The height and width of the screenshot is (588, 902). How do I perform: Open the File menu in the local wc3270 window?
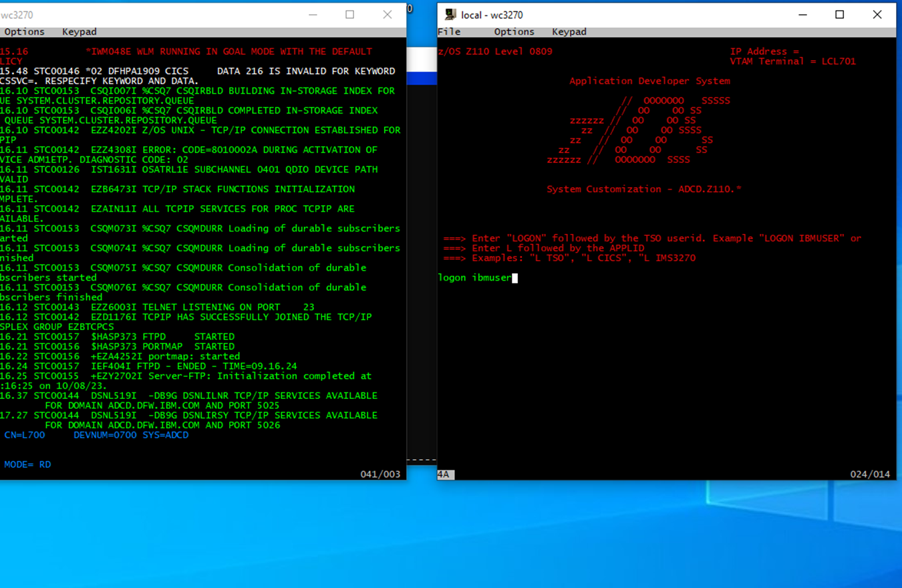point(449,32)
